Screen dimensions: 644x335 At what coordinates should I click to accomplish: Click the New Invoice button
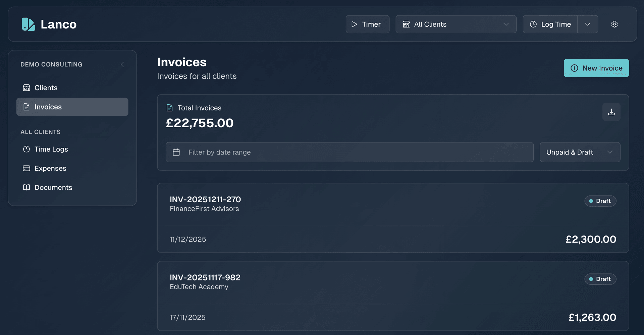tap(596, 68)
